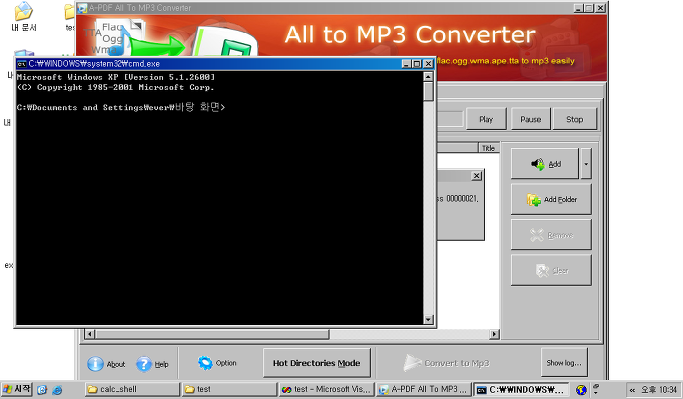683x399 pixels.
Task: Switch to Hot Directories Mode
Action: point(317,362)
